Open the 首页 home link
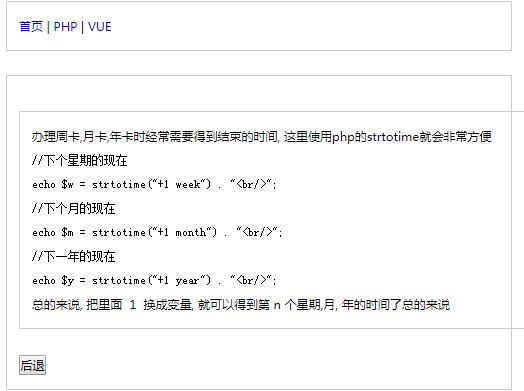524x391 pixels. pyautogui.click(x=31, y=26)
